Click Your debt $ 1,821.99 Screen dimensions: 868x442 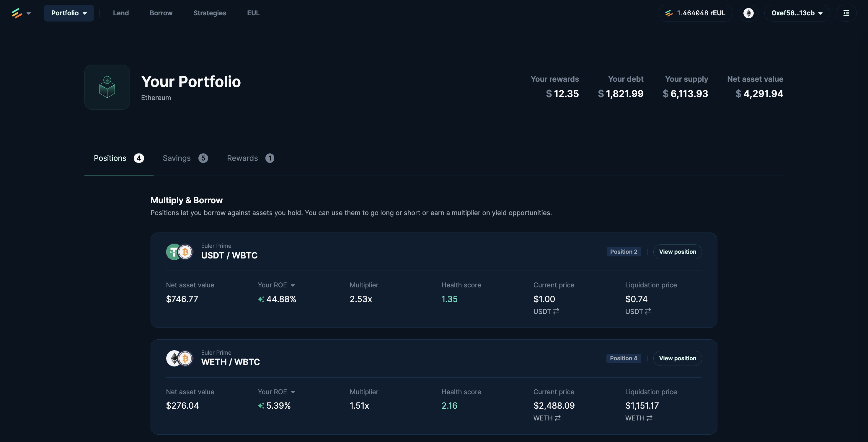[621, 94]
